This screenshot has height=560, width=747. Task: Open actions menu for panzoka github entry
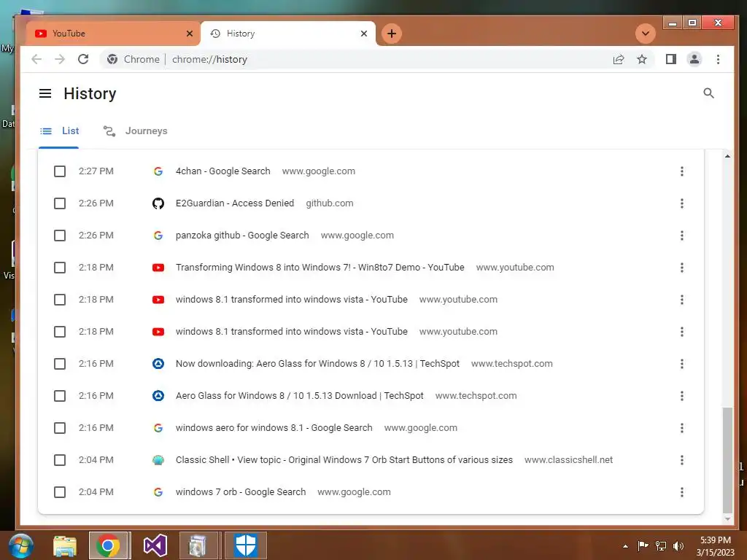(x=682, y=236)
